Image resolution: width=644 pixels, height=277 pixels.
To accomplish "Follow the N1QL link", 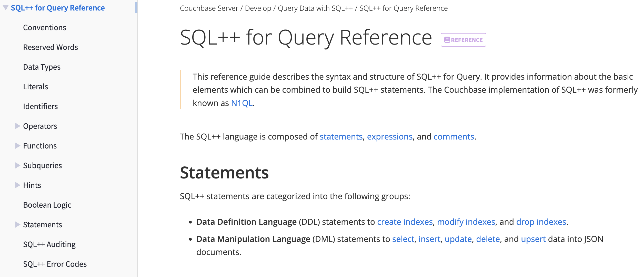I will (x=242, y=103).
